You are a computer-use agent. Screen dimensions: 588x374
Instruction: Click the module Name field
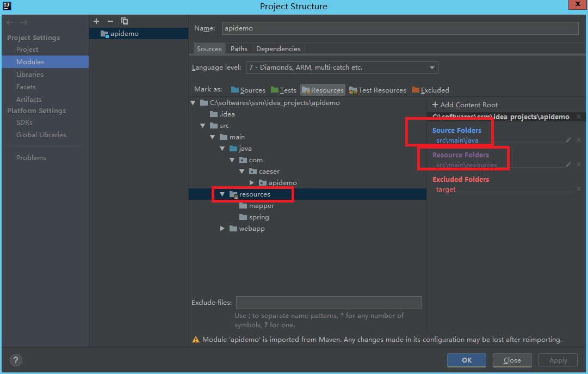(x=400, y=28)
